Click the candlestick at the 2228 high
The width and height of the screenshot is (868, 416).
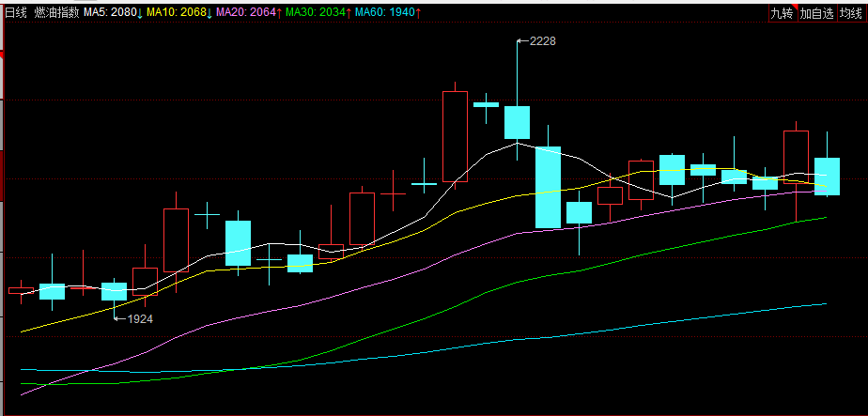[517, 122]
